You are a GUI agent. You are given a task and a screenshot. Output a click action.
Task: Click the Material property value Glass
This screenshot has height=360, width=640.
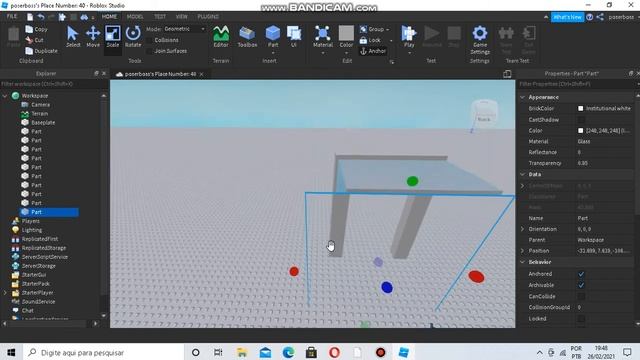(584, 142)
